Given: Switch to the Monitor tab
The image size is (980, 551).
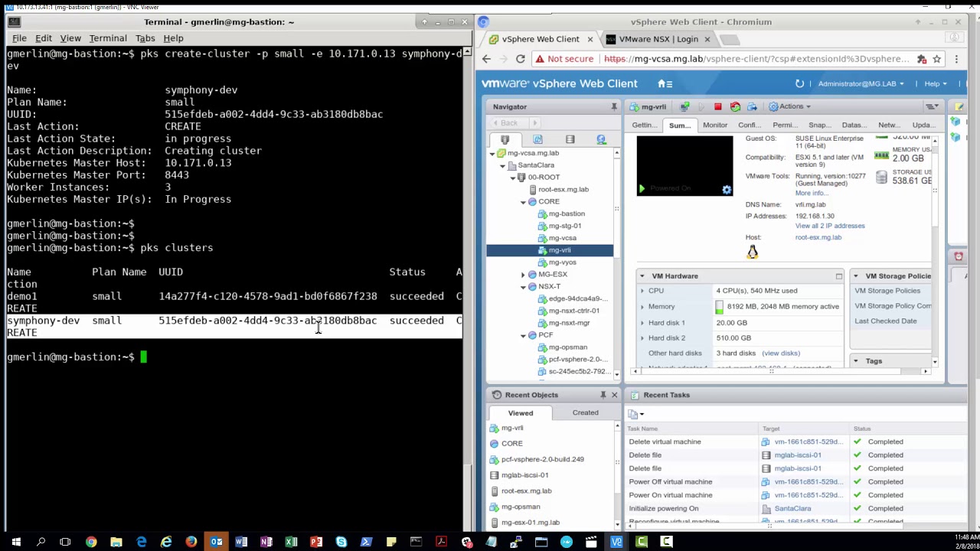Looking at the screenshot, I should tap(714, 125).
